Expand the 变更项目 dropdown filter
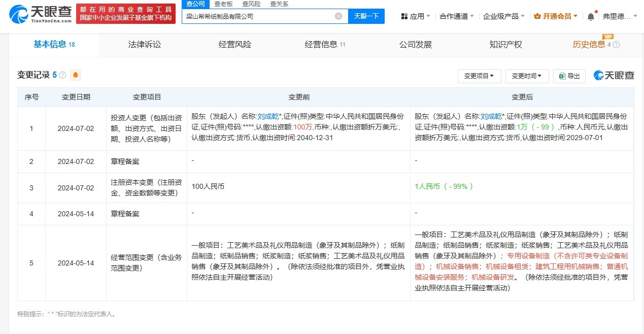 (x=479, y=76)
